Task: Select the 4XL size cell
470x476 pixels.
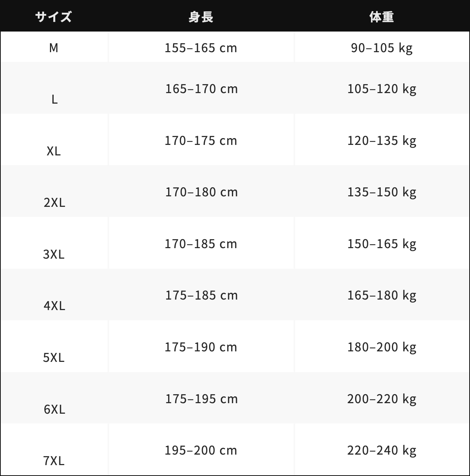Action: pos(54,306)
